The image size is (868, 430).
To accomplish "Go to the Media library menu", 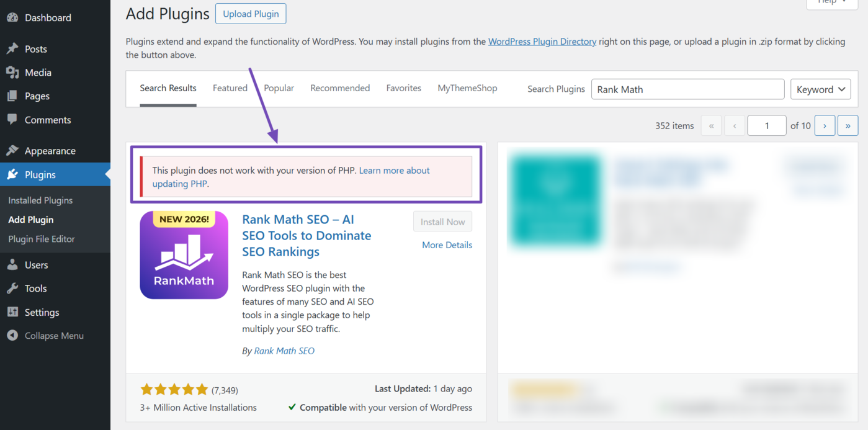I will tap(55, 73).
